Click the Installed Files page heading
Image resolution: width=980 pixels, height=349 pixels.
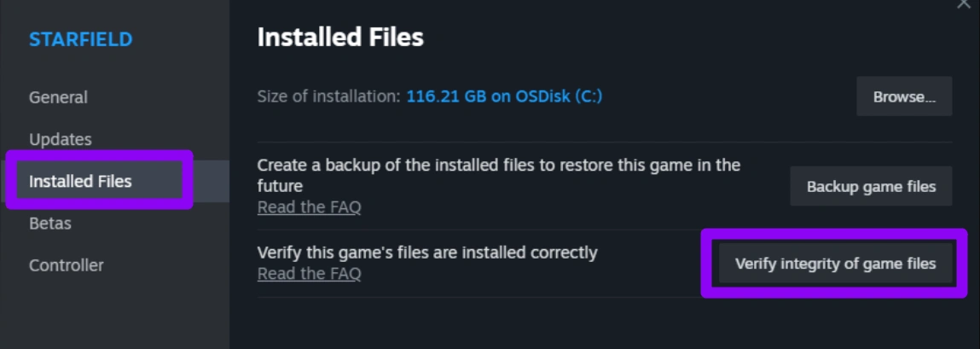(x=340, y=38)
